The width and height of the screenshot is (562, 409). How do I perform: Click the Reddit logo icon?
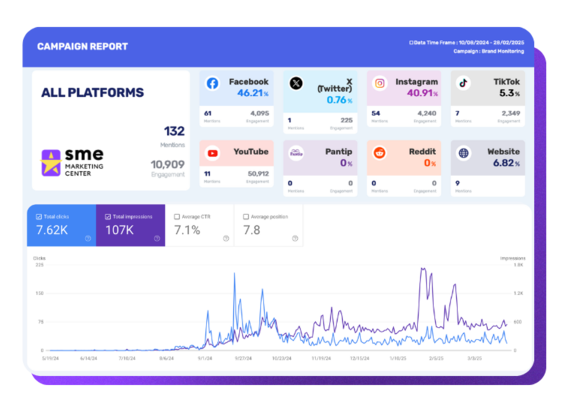(380, 153)
